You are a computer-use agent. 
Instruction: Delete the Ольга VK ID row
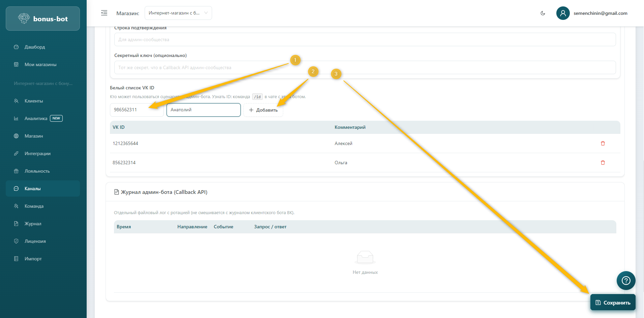[603, 163]
